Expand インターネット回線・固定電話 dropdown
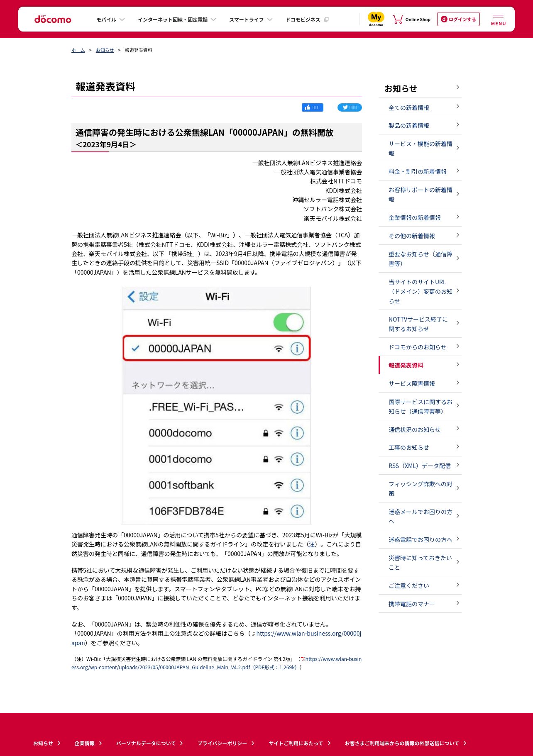The width and height of the screenshot is (533, 756). click(x=177, y=20)
